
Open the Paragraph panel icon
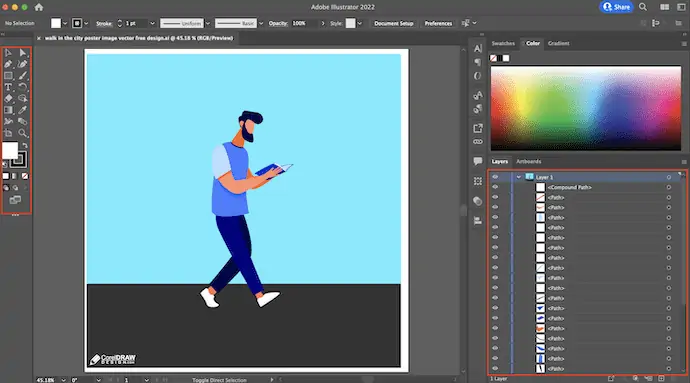coord(478,62)
